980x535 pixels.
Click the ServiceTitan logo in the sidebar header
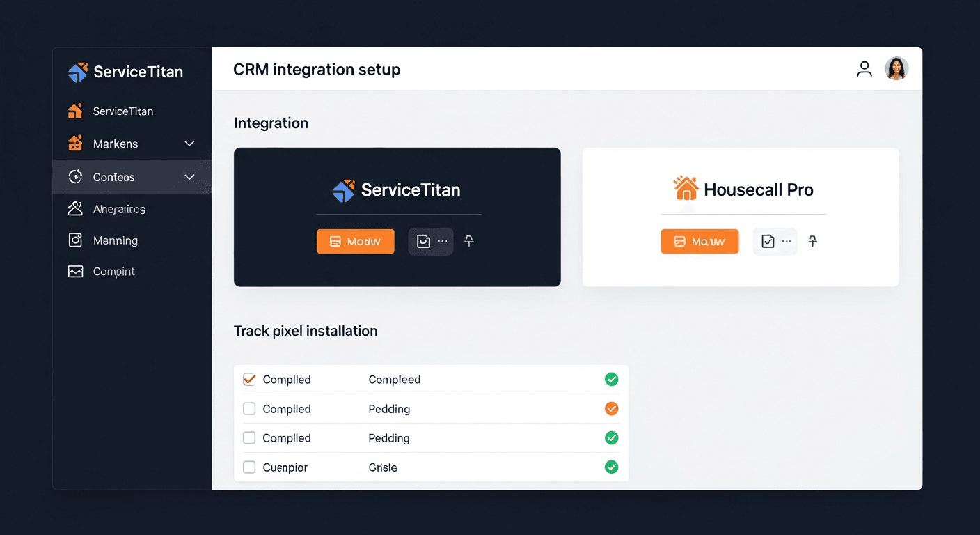[77, 71]
